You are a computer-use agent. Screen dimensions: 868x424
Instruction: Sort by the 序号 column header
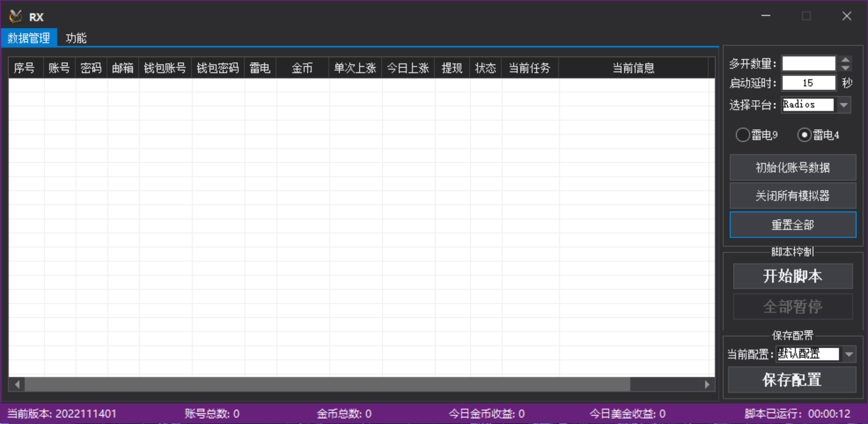[x=25, y=68]
